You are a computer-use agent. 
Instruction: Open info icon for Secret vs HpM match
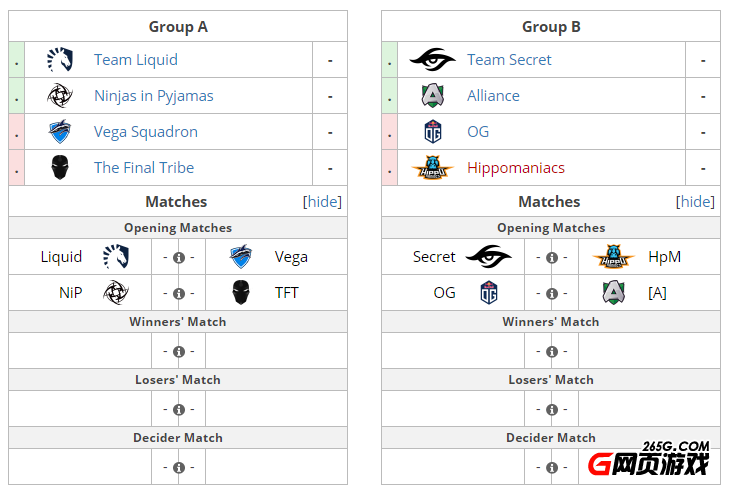pos(552,258)
